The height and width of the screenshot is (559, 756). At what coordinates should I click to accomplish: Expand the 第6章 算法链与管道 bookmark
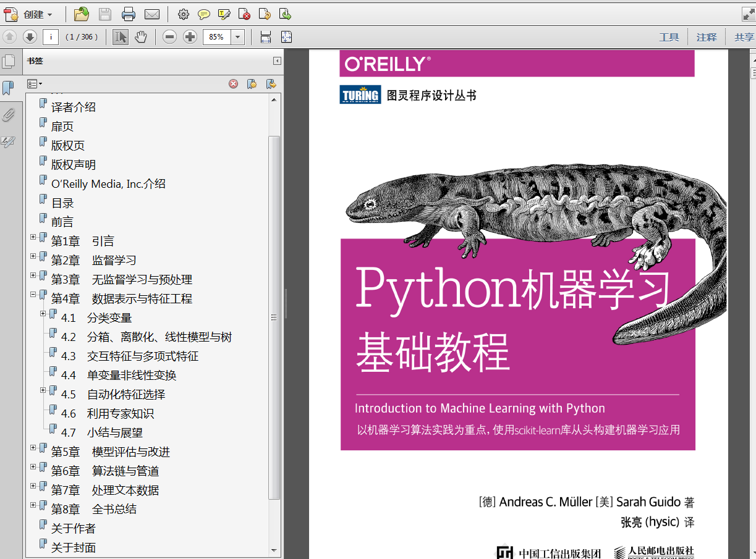tap(33, 467)
